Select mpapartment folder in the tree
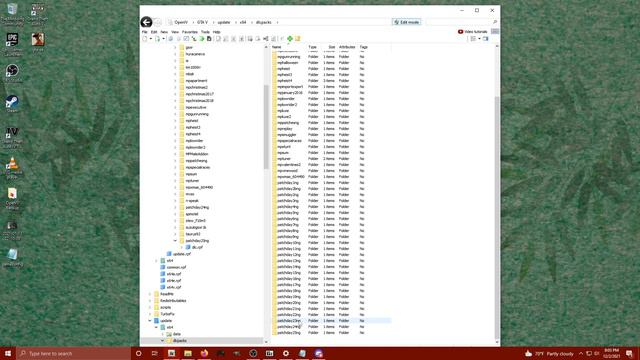The image size is (640, 360). tap(196, 81)
